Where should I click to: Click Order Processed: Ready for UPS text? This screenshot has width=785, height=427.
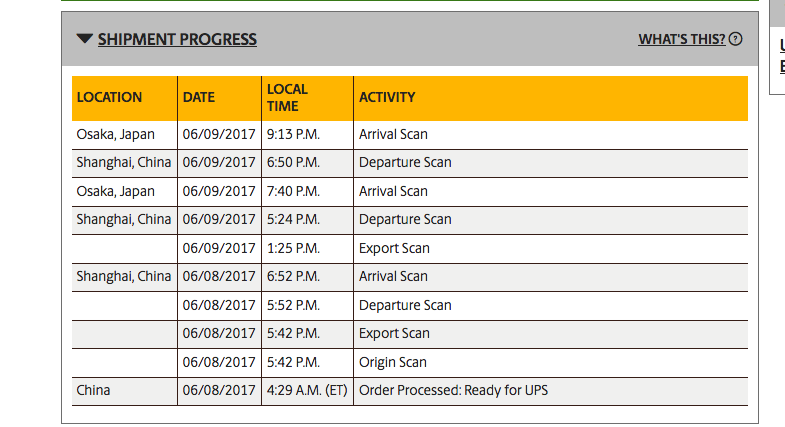pos(454,390)
